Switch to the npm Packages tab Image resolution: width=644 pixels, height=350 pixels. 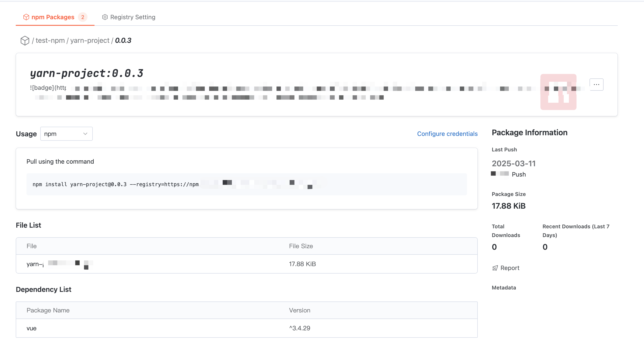pos(53,17)
